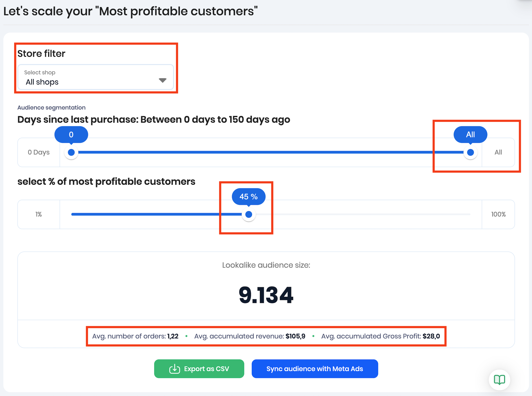
Task: Click the 45% profitable customers handle
Action: click(249, 214)
